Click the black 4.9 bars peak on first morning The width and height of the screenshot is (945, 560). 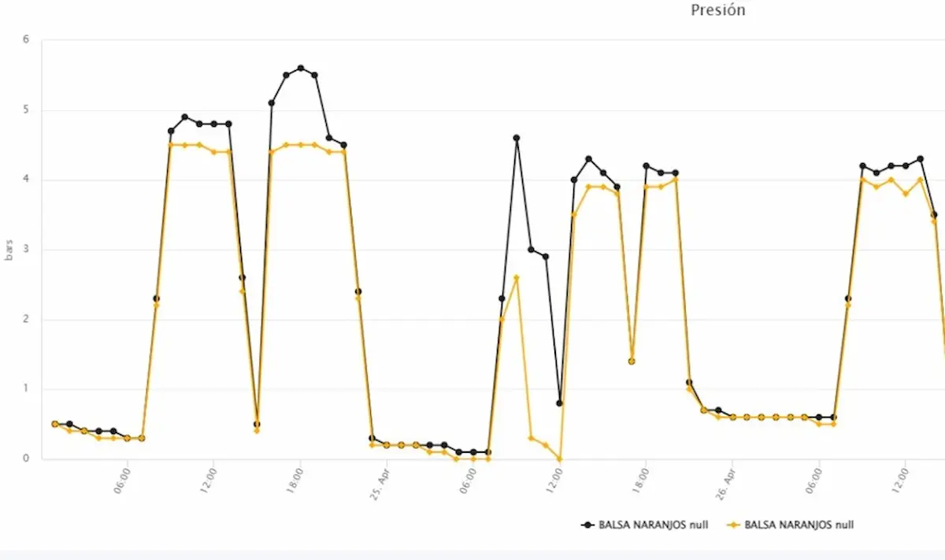coord(185,117)
